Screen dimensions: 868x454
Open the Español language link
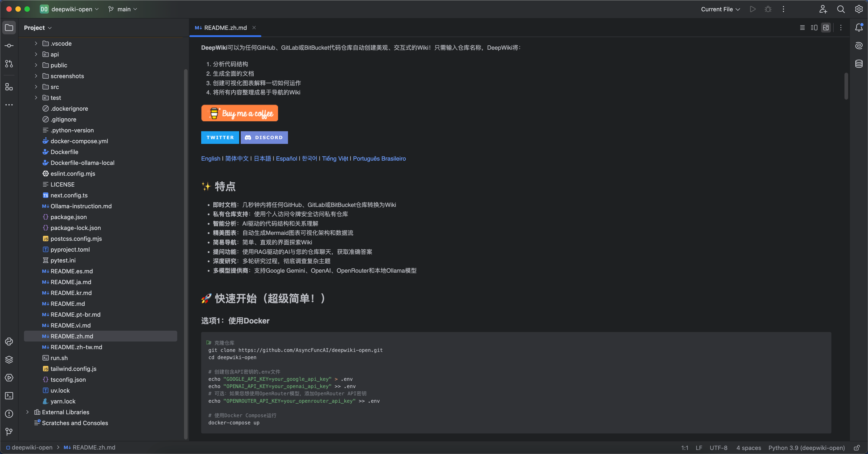click(286, 158)
